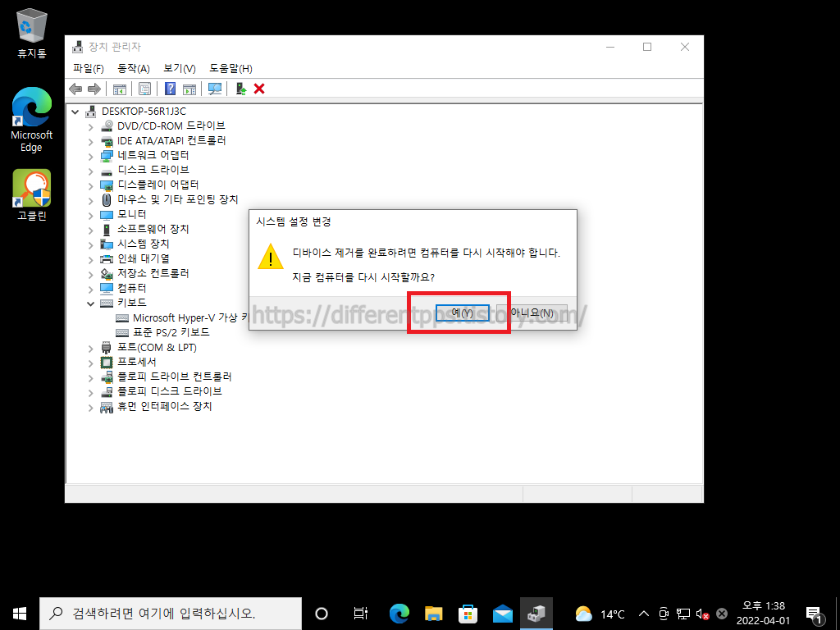Open the 동작(A) menu
Screen dimensions: 840x630
(x=134, y=69)
